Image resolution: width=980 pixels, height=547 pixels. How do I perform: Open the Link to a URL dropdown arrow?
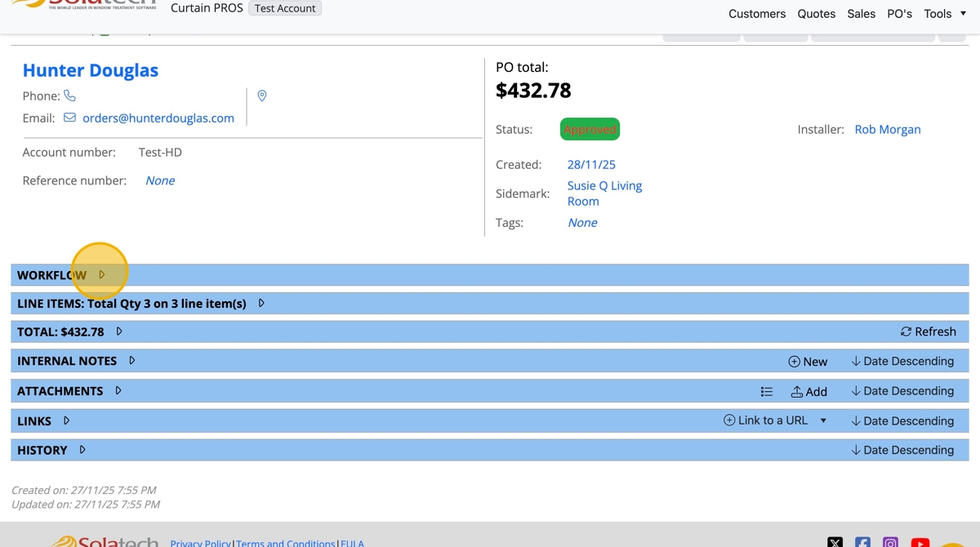(x=823, y=420)
